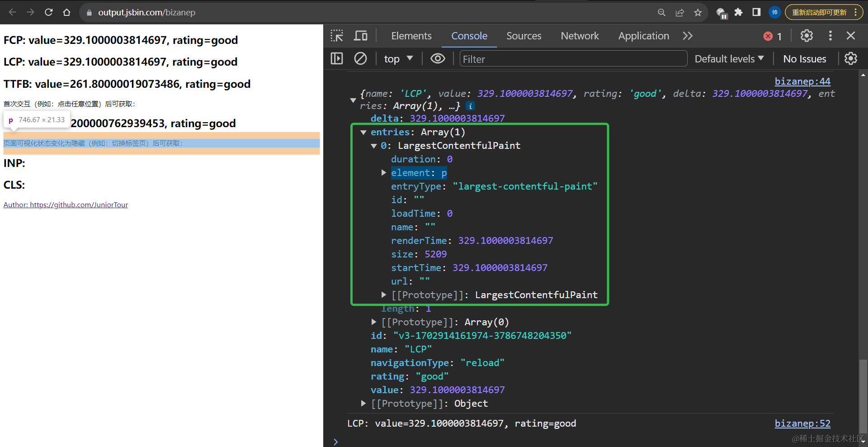Open the browser extensions puzzle icon
The image size is (868, 447).
pyautogui.click(x=738, y=12)
